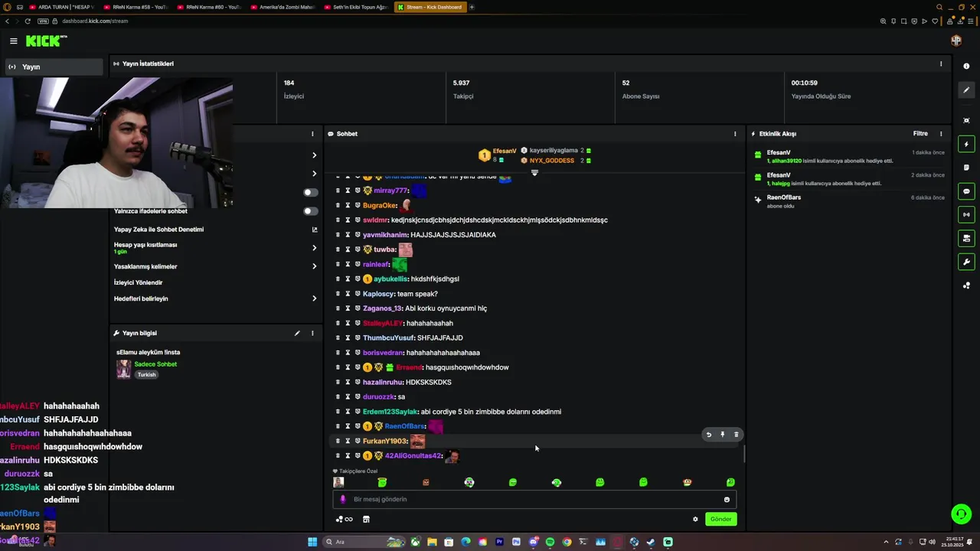980x551 pixels.
Task: Reply to FurkanY1903's message
Action: (x=708, y=435)
